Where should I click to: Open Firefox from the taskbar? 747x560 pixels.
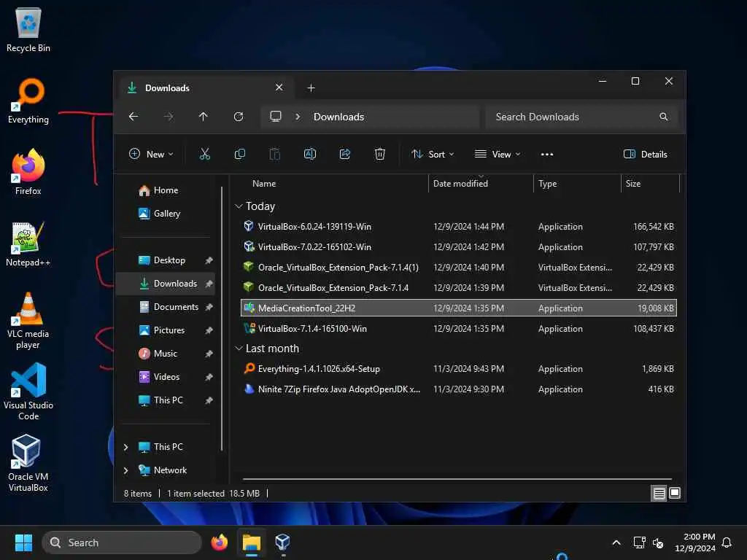219,542
